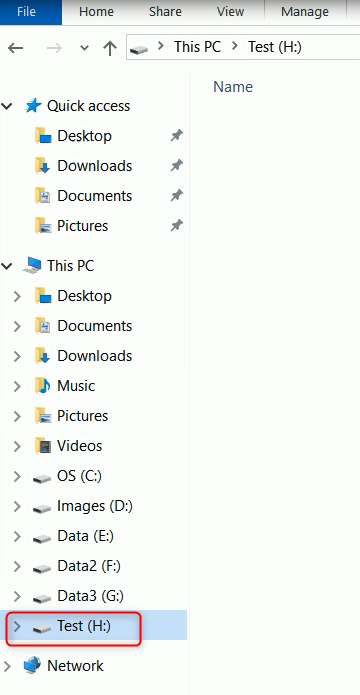
Task: Click the Up one level arrow
Action: [x=110, y=48]
